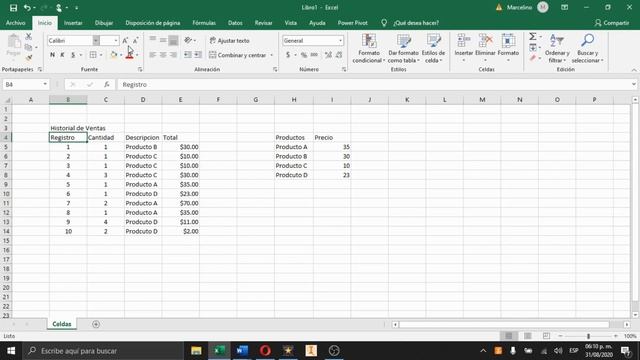640x360 pixels.
Task: Expand the Combinar y centrar dropdown arrow
Action: (271, 55)
